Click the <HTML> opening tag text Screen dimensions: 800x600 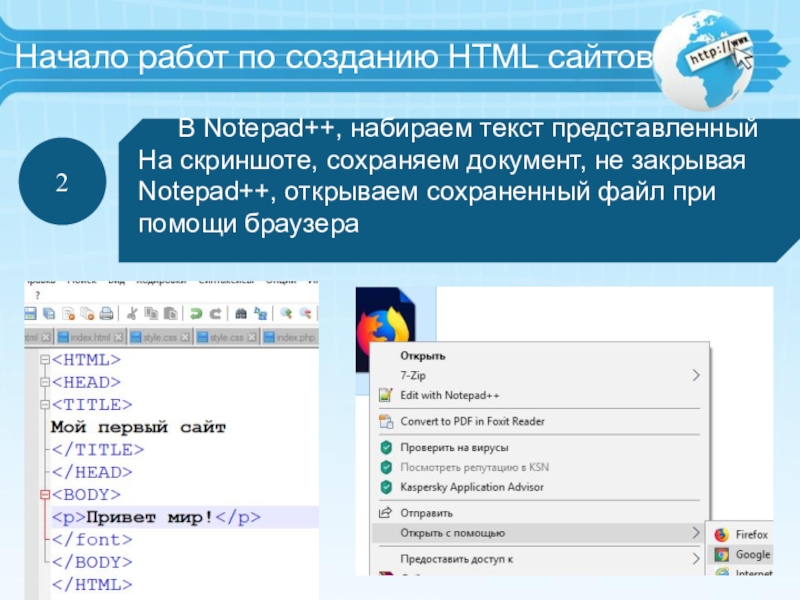pyautogui.click(x=86, y=360)
